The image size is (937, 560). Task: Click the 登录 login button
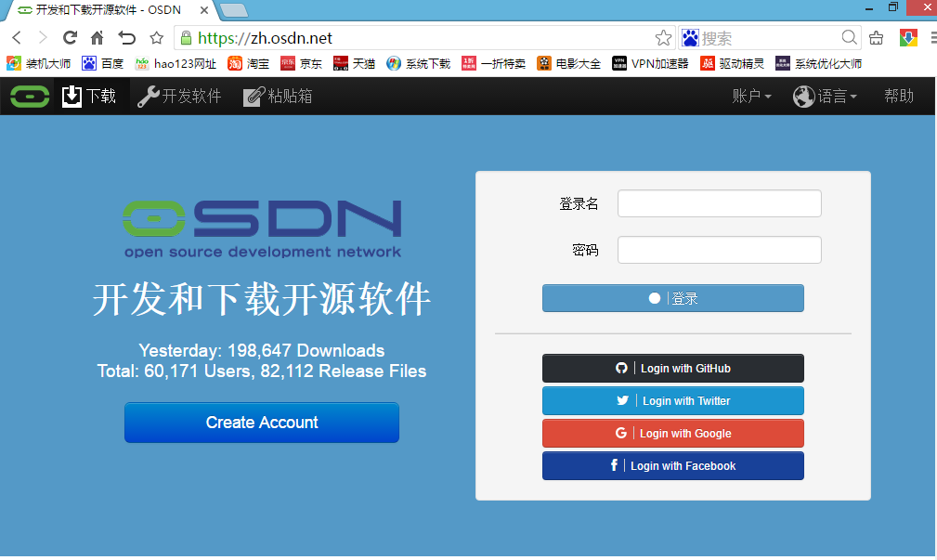(x=673, y=298)
